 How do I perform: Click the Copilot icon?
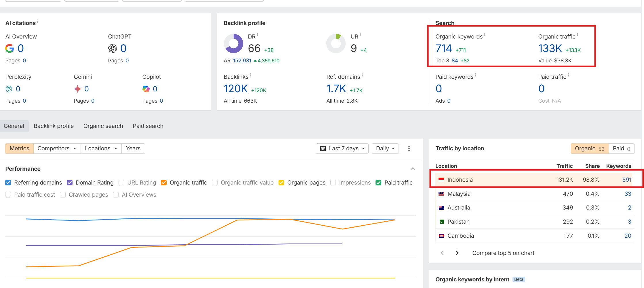pos(146,89)
